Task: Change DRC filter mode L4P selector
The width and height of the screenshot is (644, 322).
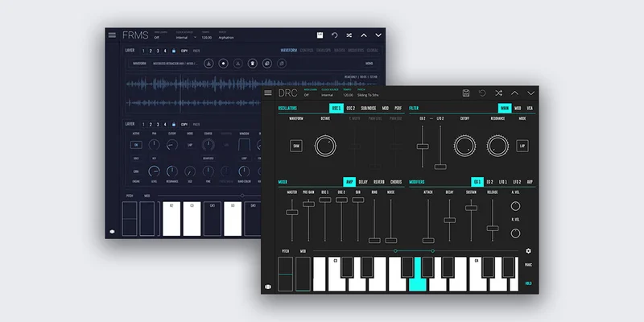Action: 522,146
